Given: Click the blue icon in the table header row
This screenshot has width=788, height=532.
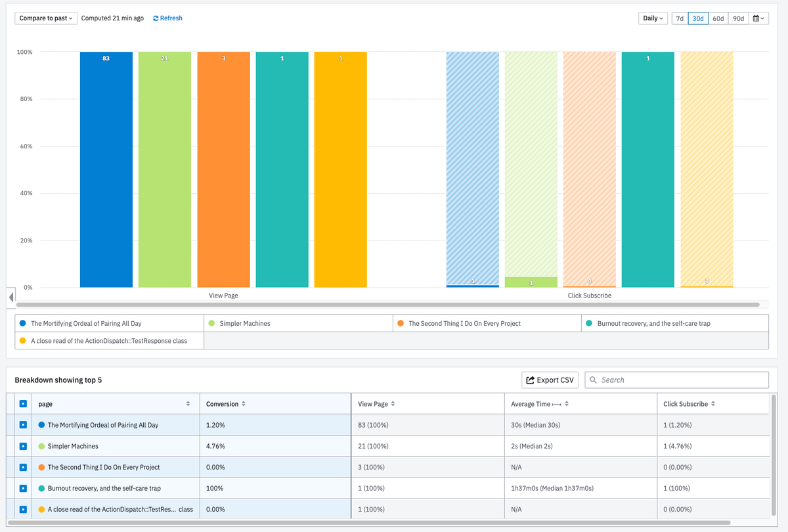Looking at the screenshot, I should click(x=23, y=403).
